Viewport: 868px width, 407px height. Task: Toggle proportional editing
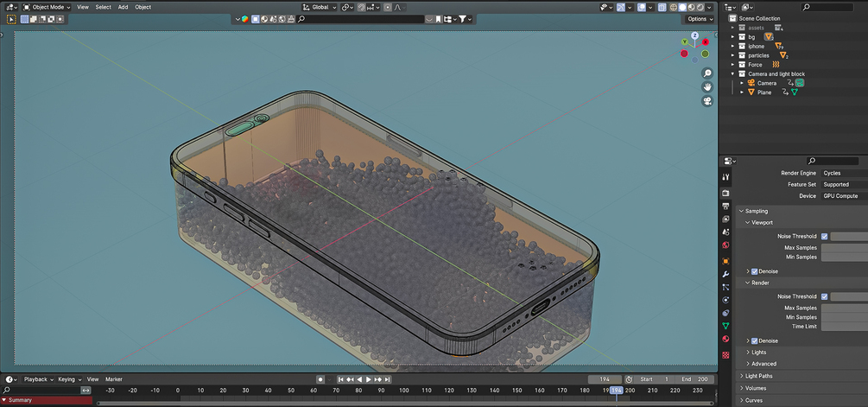(x=387, y=7)
